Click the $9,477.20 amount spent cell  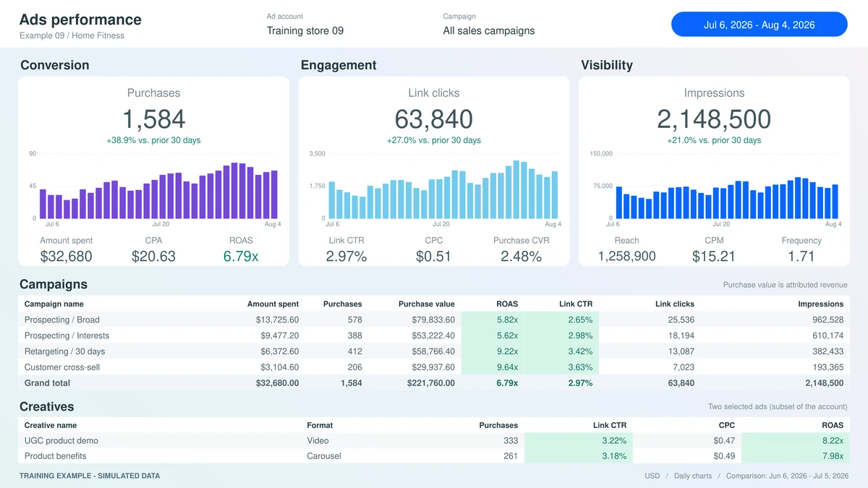click(x=279, y=335)
